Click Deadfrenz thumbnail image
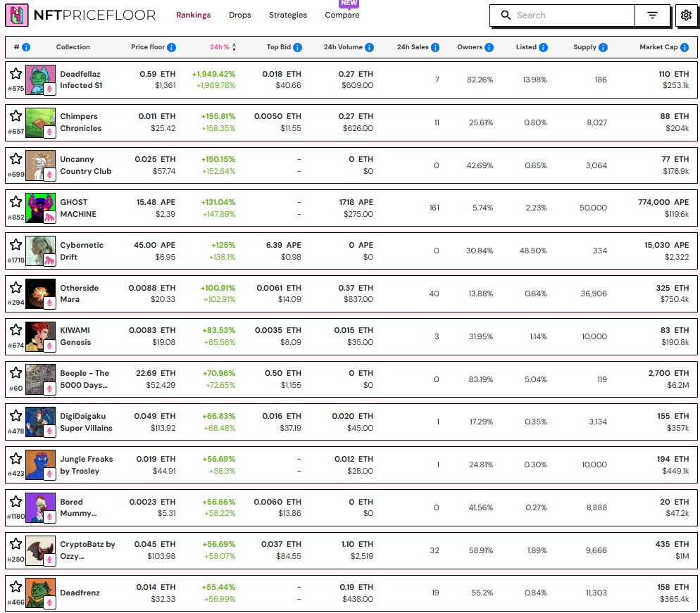The image size is (700, 613). click(x=41, y=593)
